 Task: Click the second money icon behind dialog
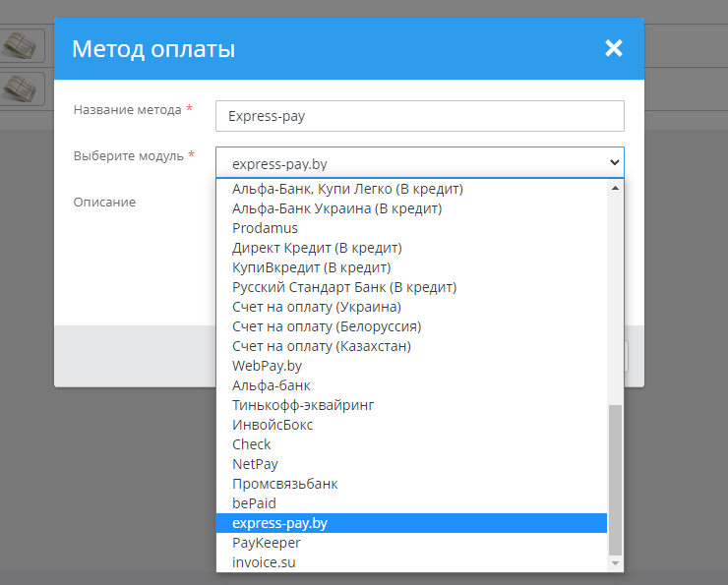[x=22, y=88]
